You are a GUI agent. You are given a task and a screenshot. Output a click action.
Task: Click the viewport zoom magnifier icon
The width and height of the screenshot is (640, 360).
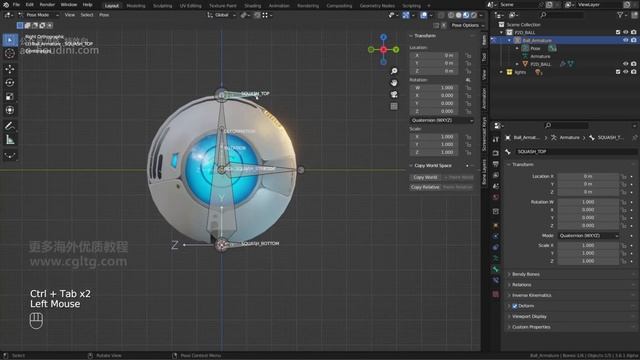coord(394,71)
